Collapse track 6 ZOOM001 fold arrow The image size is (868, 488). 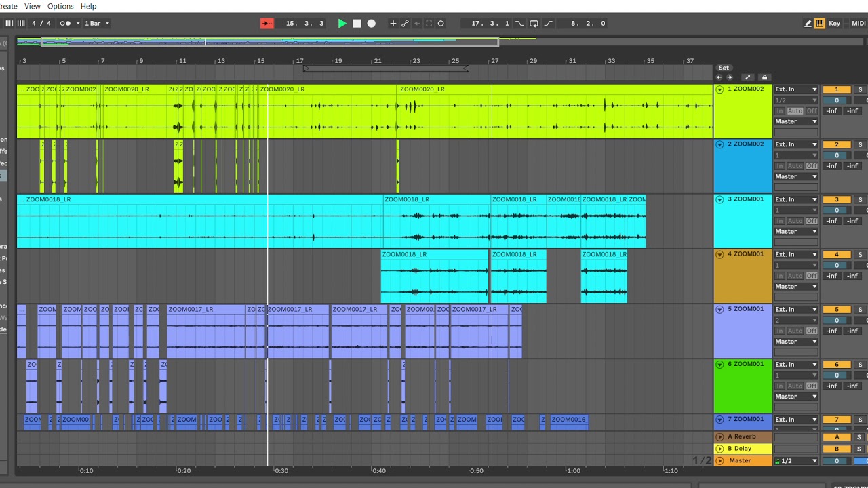720,364
